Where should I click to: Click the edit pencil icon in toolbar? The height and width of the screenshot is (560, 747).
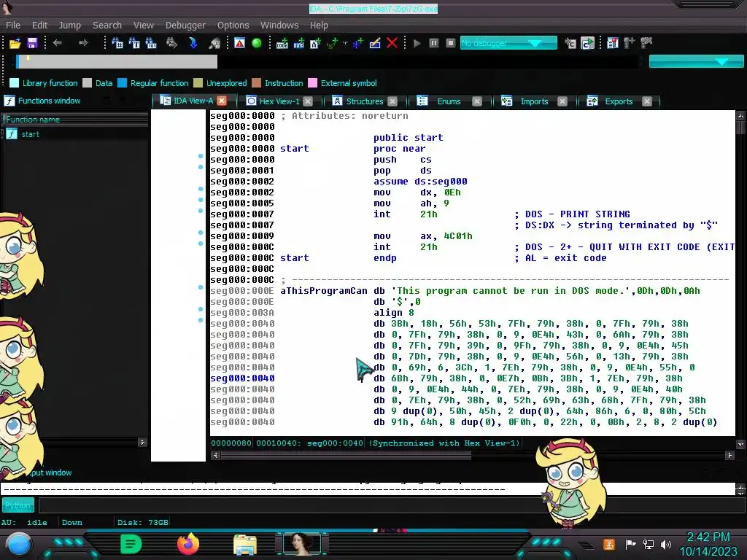(x=375, y=43)
